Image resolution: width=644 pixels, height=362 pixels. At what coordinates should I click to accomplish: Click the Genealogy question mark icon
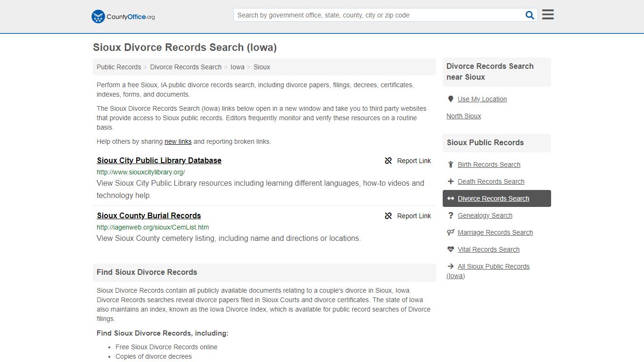pyautogui.click(x=451, y=215)
